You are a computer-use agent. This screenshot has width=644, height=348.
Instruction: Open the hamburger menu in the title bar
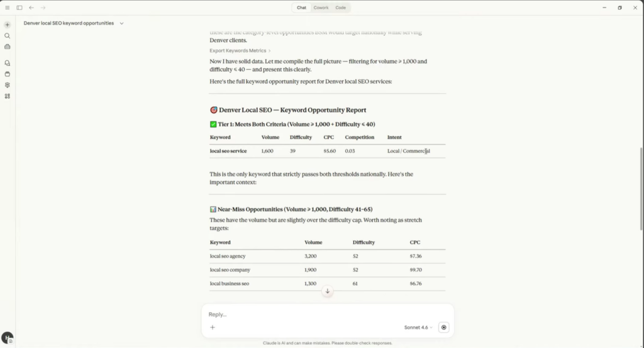[x=8, y=8]
